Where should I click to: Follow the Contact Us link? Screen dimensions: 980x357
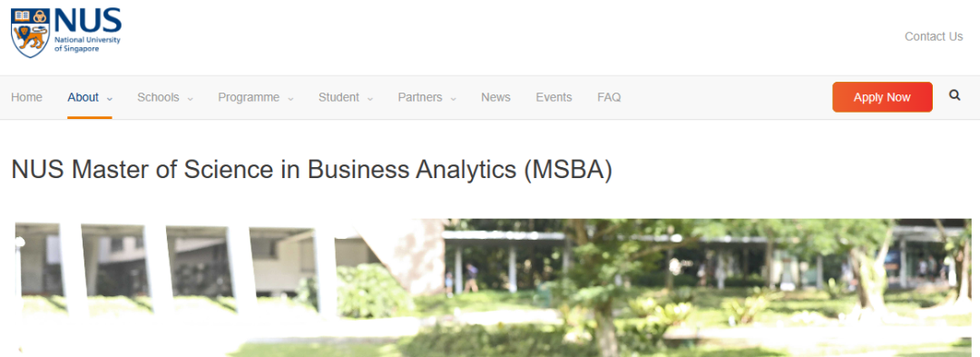coord(934,36)
